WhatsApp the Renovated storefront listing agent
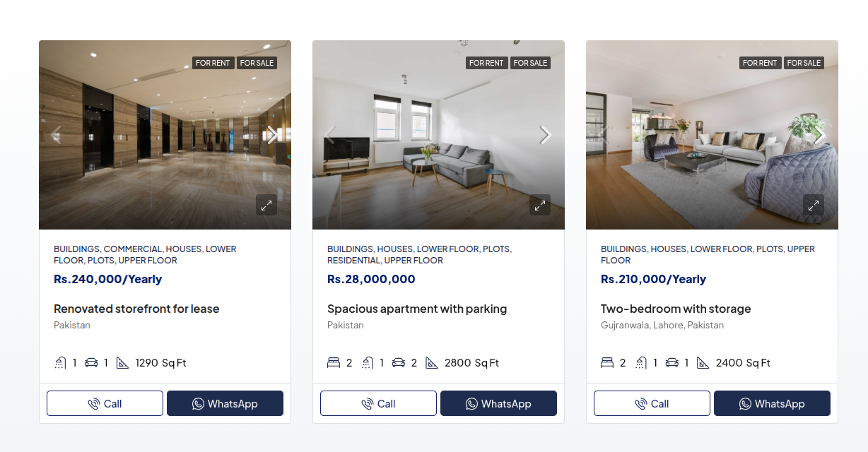This screenshot has height=452, width=868. tap(225, 403)
